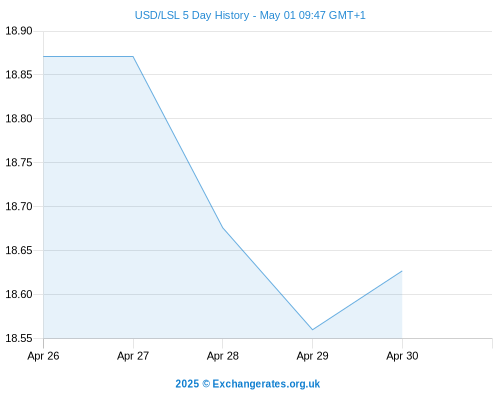The width and height of the screenshot is (495, 400).
Task: Click the Apr 26 x-axis label
Action: pos(43,356)
